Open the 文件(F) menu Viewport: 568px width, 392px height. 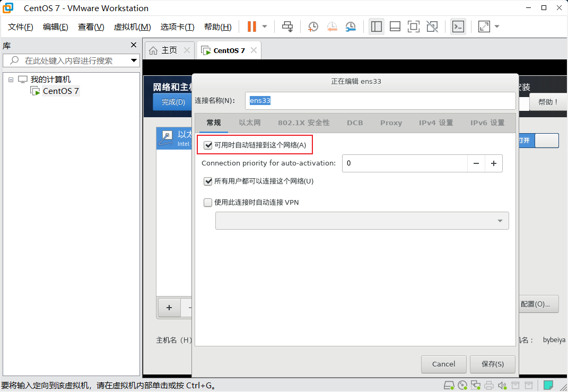click(21, 27)
